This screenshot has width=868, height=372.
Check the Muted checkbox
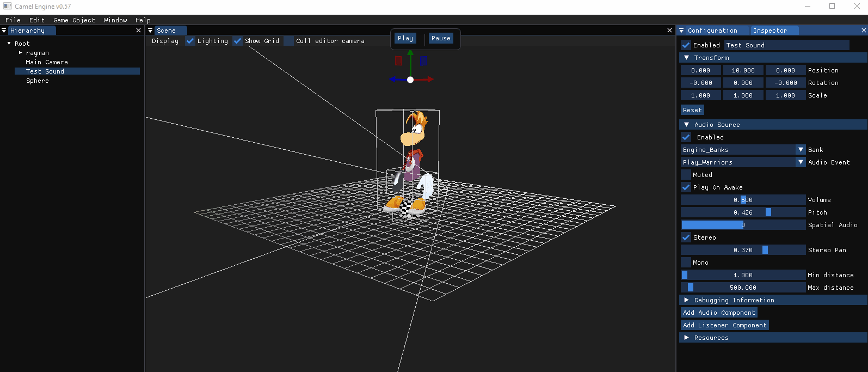pos(686,175)
